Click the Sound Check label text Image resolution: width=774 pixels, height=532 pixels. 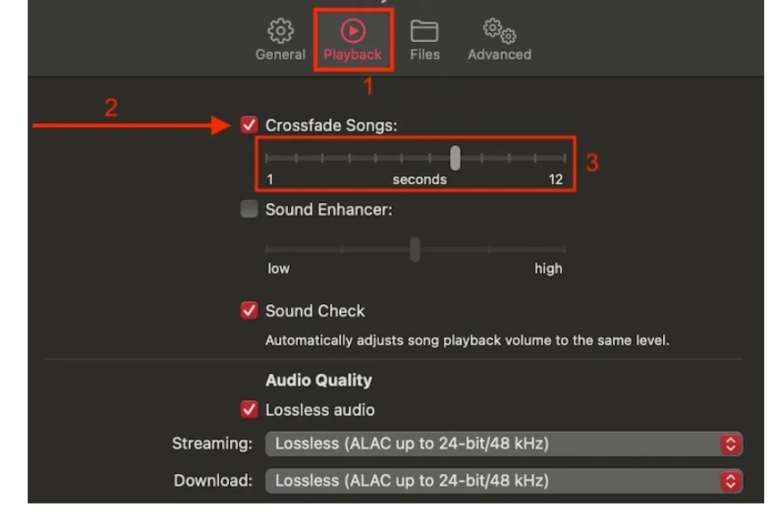(x=315, y=311)
